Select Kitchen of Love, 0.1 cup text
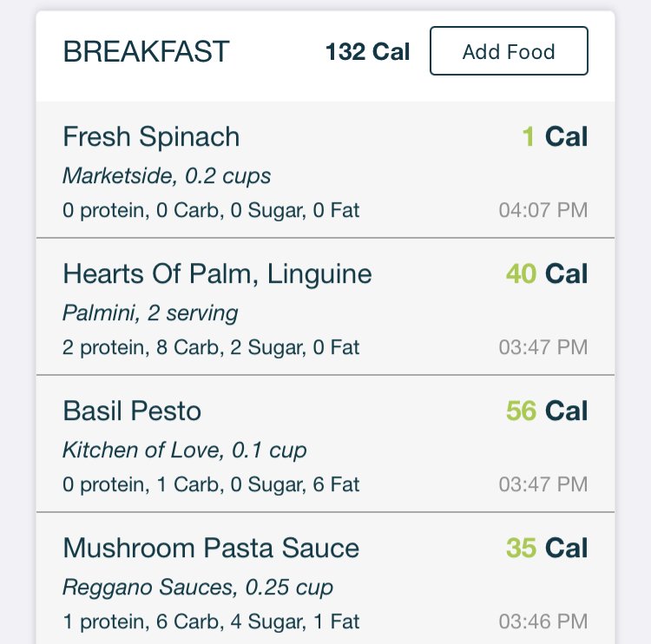651x644 pixels. pyautogui.click(x=185, y=450)
